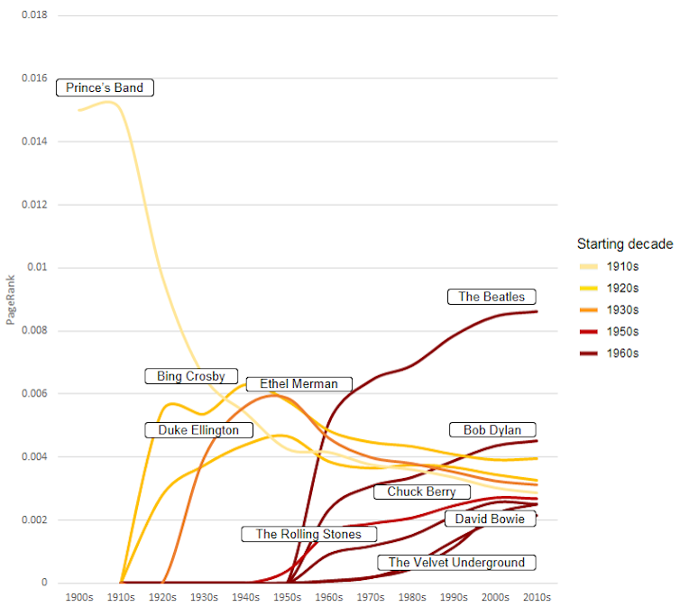The height and width of the screenshot is (616, 680).
Task: Click the 0.018 y-axis tick label
Action: point(34,16)
